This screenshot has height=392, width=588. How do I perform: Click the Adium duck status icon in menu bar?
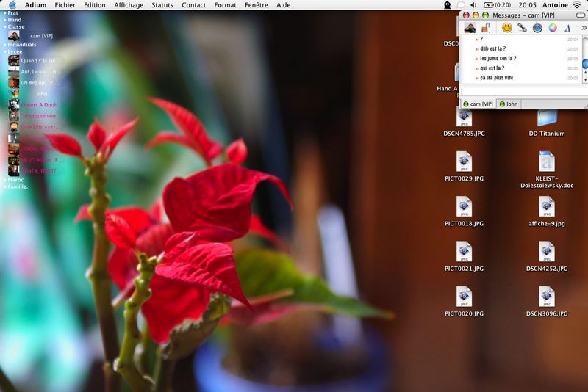[448, 5]
